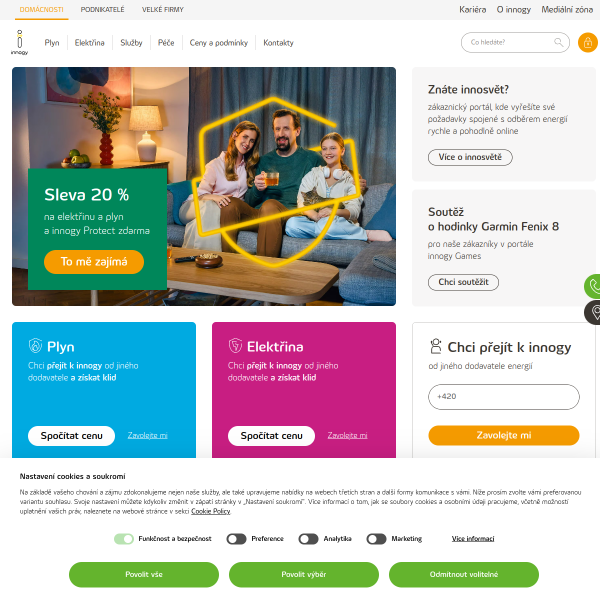This screenshot has width=600, height=600.
Task: Open the Cookie Policy link
Action: click(210, 511)
